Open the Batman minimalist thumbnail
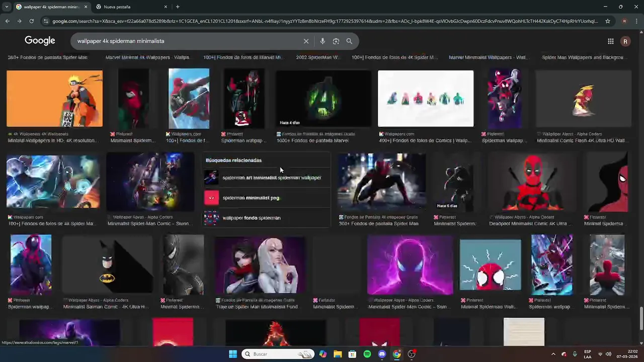The image size is (644, 362). 108,264
